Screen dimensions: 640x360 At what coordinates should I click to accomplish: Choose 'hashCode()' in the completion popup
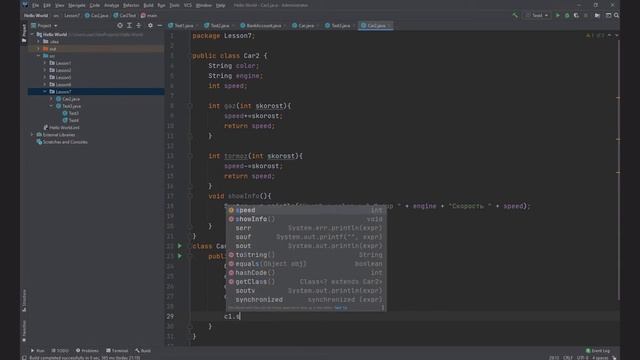[x=306, y=273]
